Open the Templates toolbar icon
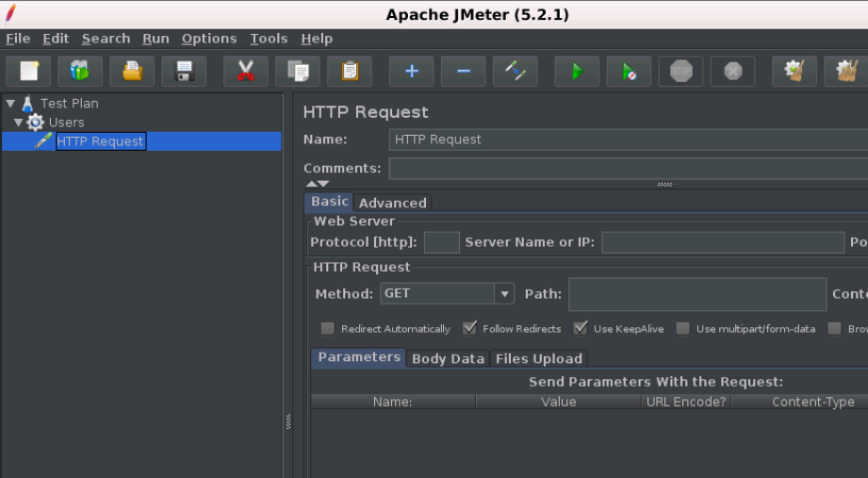This screenshot has height=478, width=868. click(x=80, y=71)
